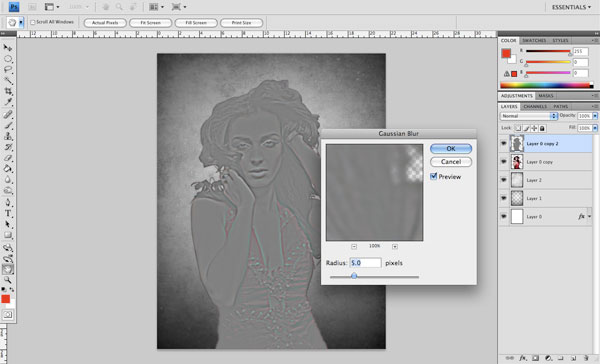Toggle the Preview checkbox in Gaussian Blur
Viewport: 600px width, 364px height.
point(434,176)
